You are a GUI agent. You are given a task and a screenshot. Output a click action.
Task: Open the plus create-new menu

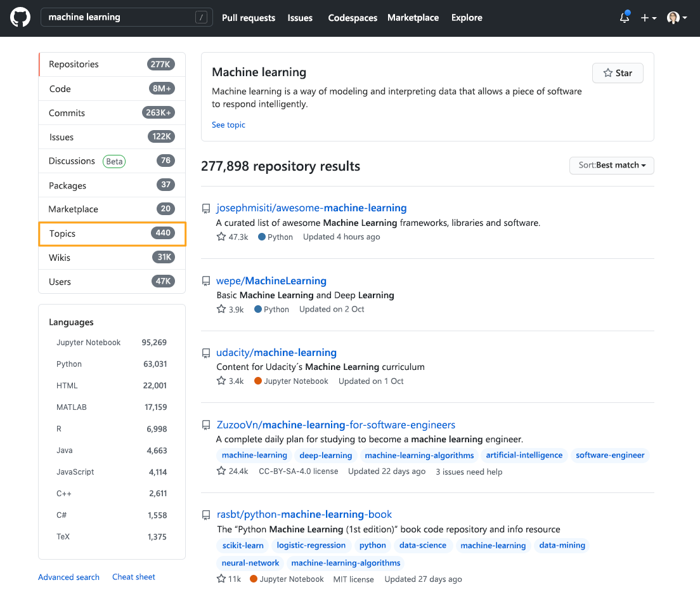coord(648,18)
